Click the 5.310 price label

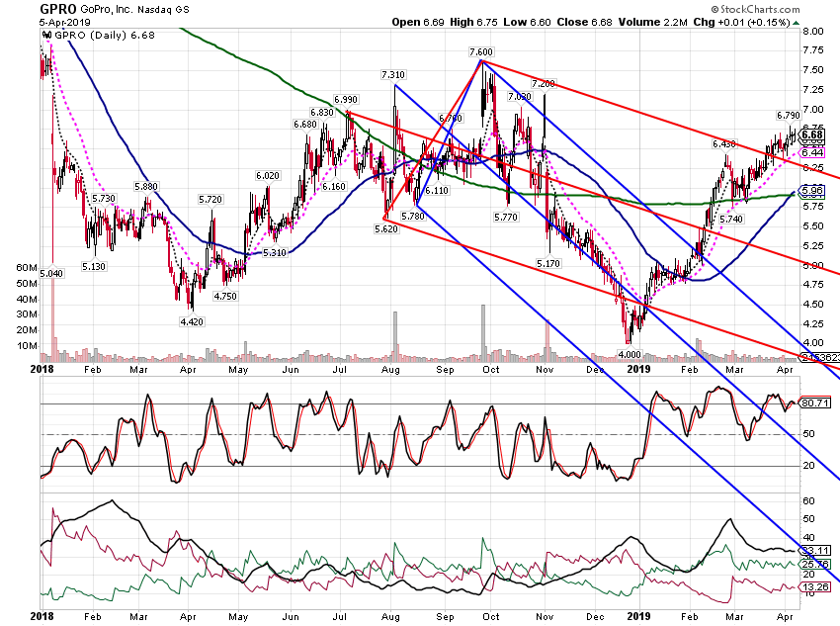click(275, 253)
